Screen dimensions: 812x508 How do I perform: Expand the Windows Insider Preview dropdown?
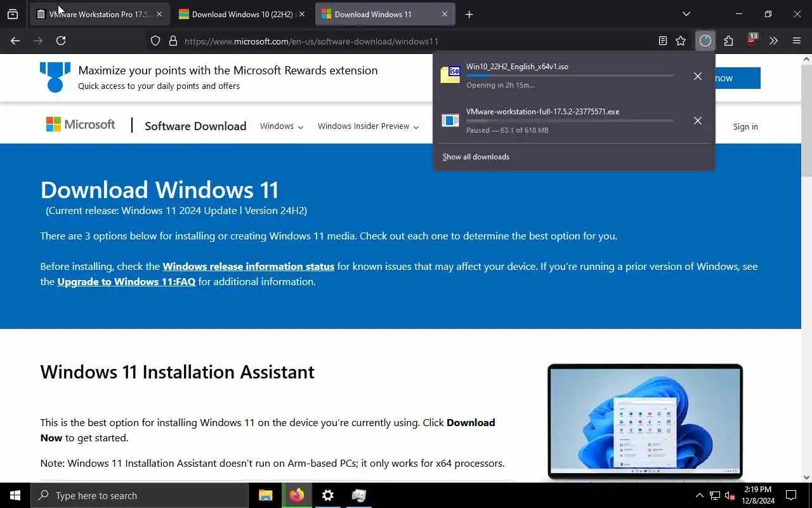click(369, 126)
